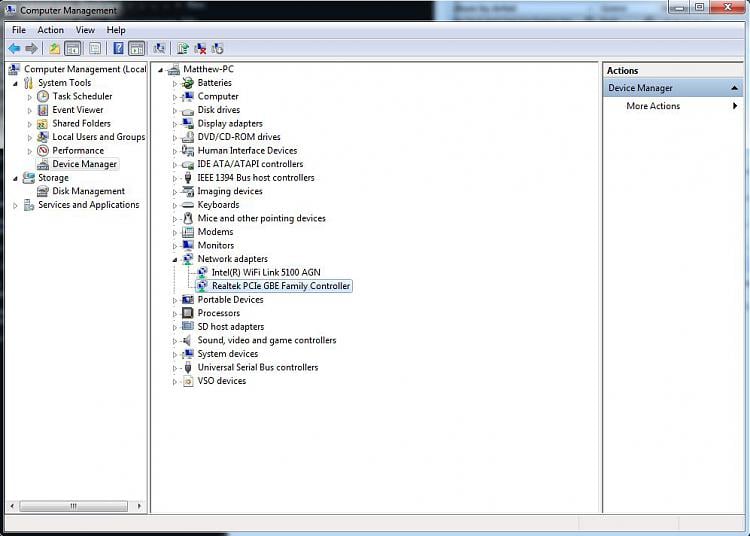Open the File menu
This screenshot has width=750, height=536.
tap(19, 30)
